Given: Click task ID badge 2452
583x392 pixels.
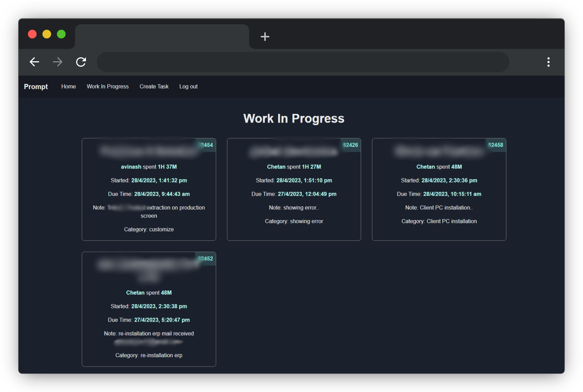Looking at the screenshot, I should point(206,259).
